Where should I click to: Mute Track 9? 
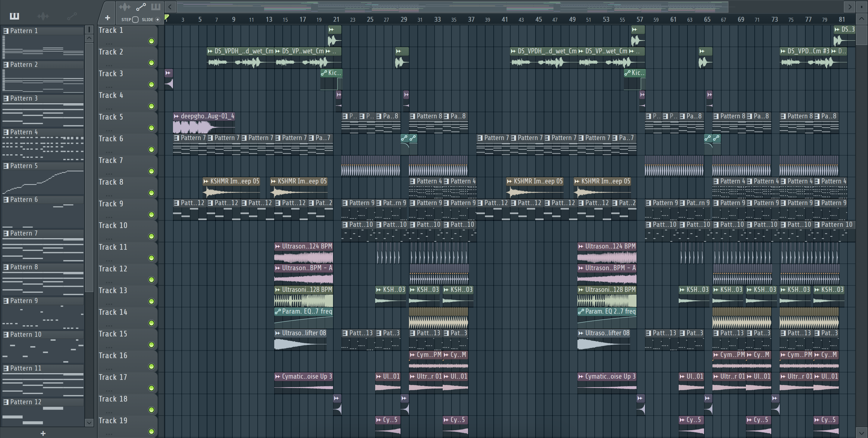[152, 215]
